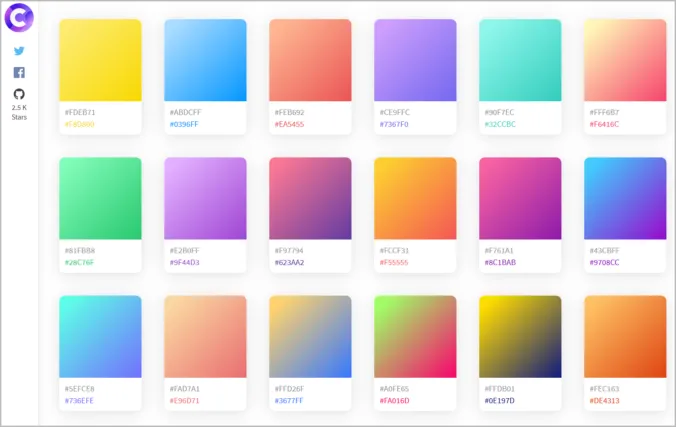Viewport: 676px width, 427px height.
Task: Copy the hex code #8C1BAB
Action: pyautogui.click(x=500, y=262)
